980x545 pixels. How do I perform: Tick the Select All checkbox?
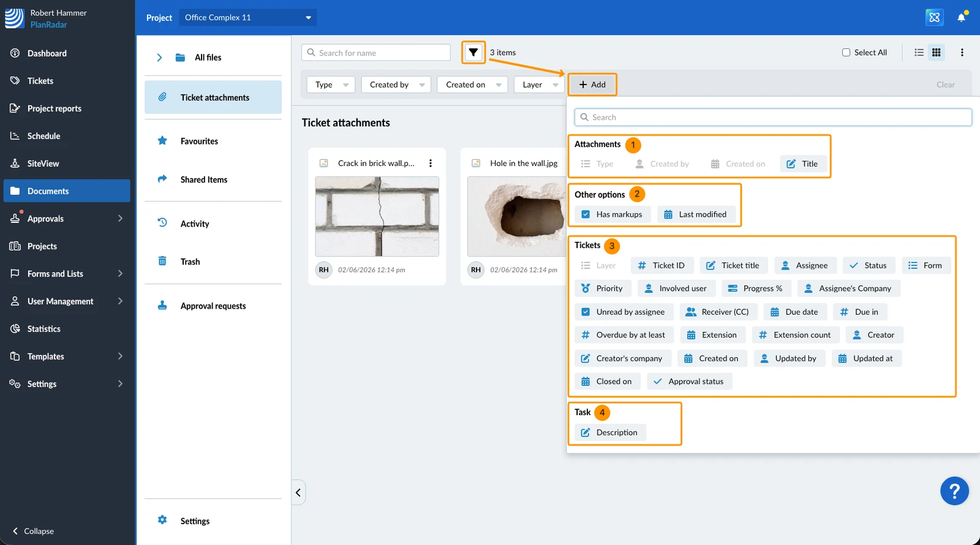pos(846,53)
